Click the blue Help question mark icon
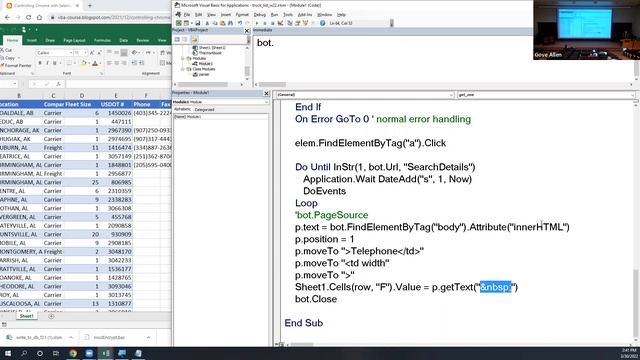Screen dimensions: 640x360 click(322, 23)
